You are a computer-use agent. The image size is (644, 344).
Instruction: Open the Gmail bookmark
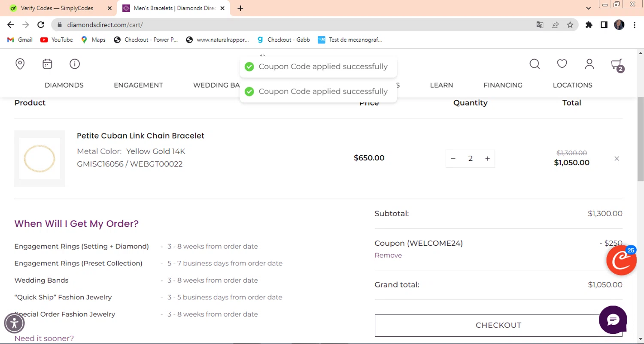coord(20,39)
